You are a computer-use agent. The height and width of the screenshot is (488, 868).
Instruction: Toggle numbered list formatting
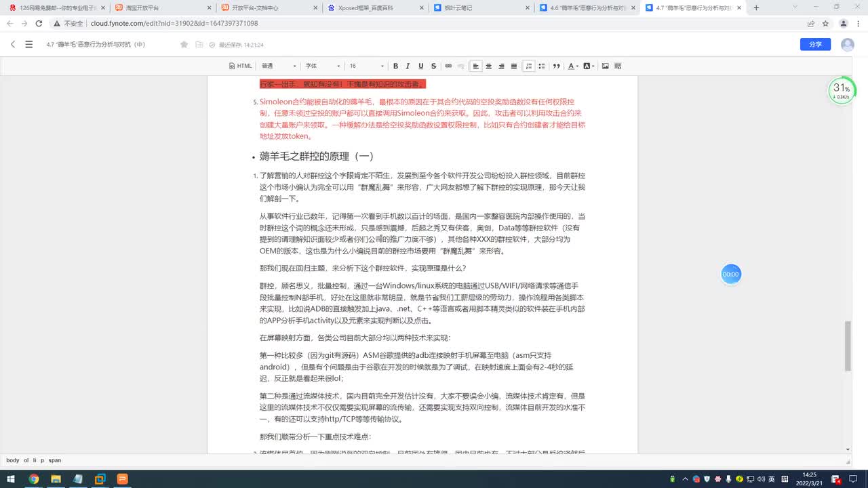coord(529,66)
